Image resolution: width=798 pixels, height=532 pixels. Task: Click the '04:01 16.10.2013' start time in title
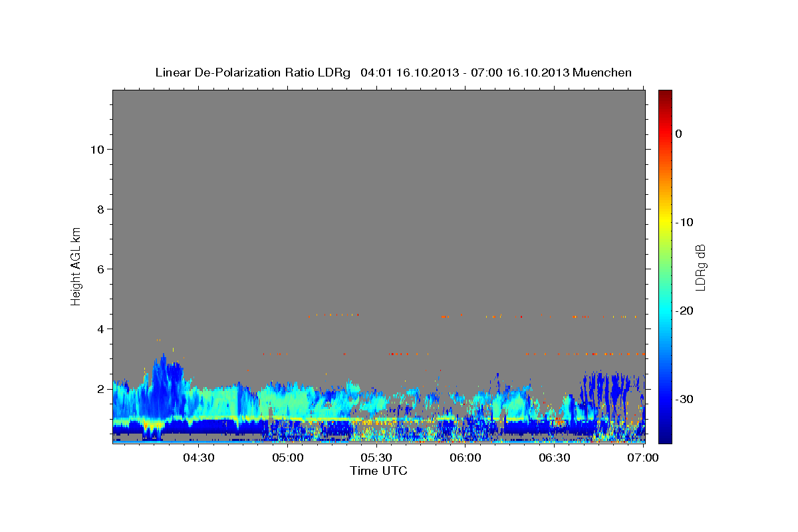(x=409, y=72)
